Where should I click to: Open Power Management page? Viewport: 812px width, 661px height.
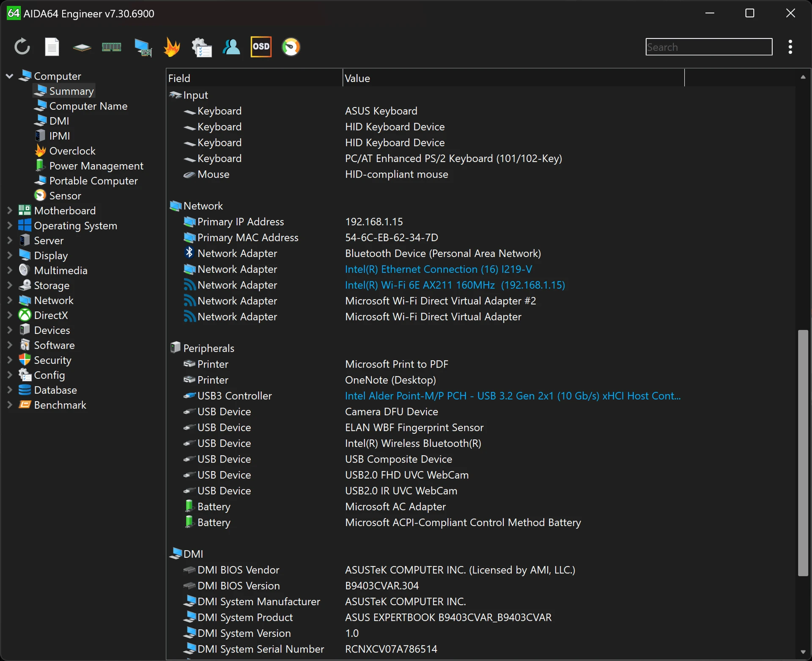point(89,165)
